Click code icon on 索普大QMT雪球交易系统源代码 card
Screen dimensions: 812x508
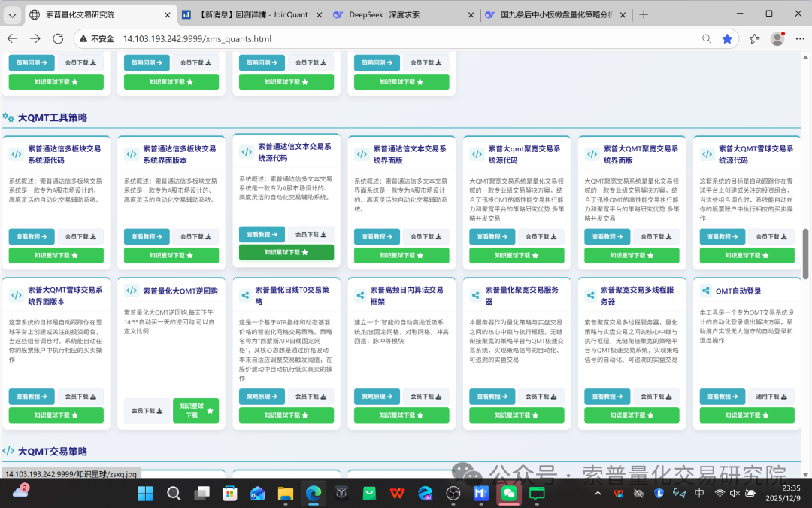pyautogui.click(x=707, y=154)
